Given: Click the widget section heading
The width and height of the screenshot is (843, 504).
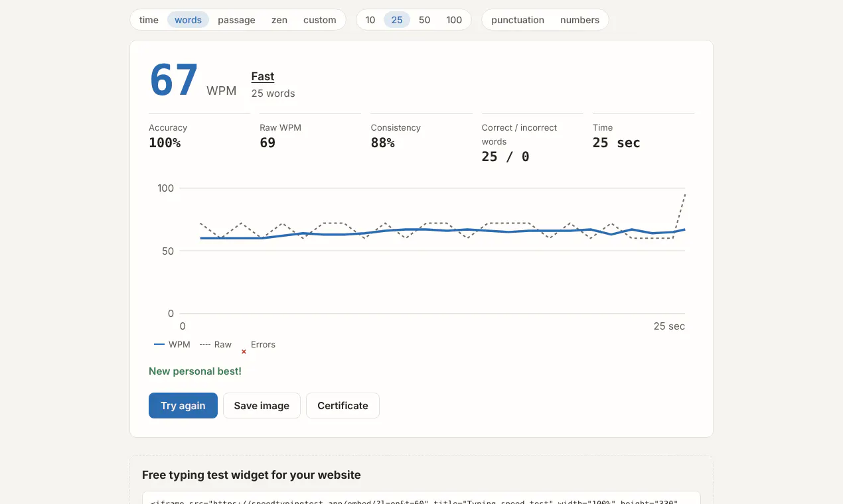Looking at the screenshot, I should pos(252,475).
